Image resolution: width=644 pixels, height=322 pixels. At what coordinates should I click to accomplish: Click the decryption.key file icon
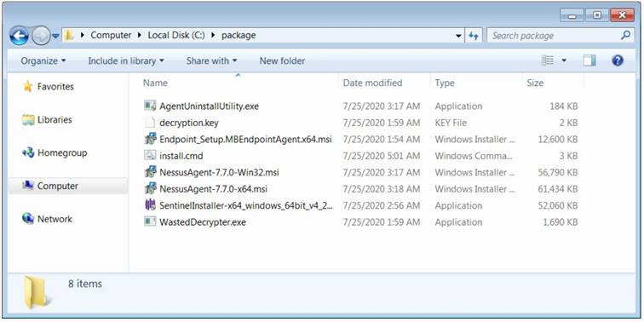pos(150,123)
